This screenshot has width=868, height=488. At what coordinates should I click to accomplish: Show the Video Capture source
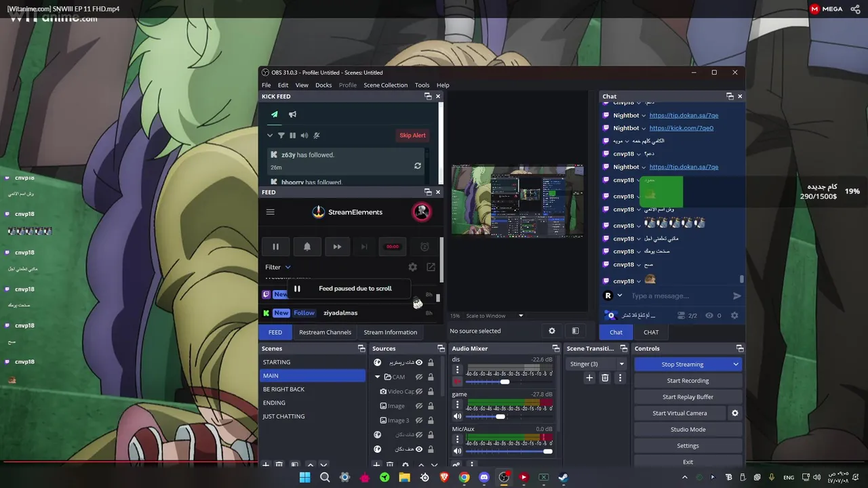[x=419, y=392]
